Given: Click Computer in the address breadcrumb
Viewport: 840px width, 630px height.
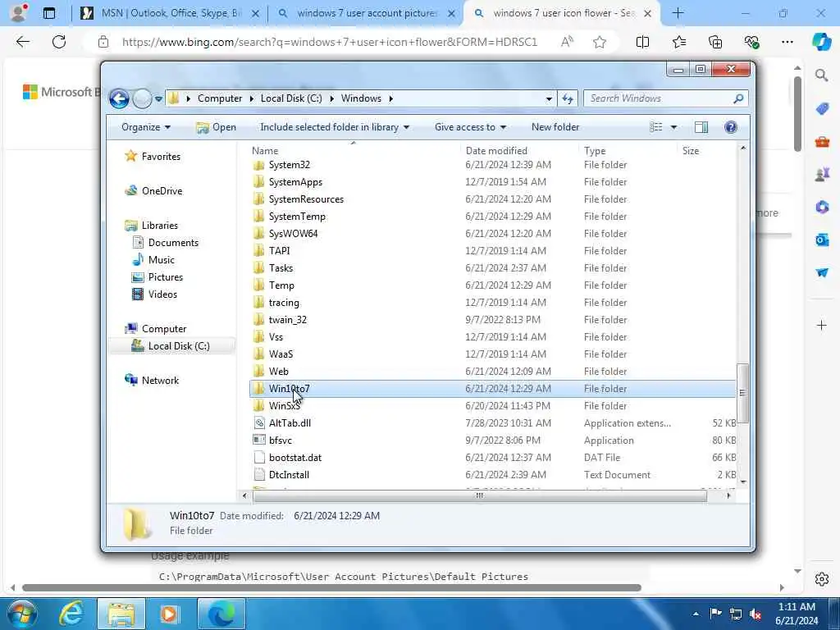Looking at the screenshot, I should [x=220, y=98].
